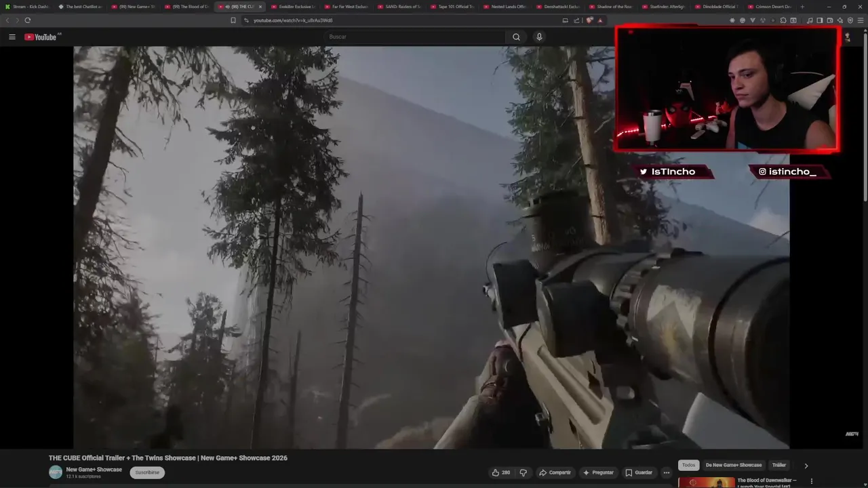Open site settings icon beside URL
The image size is (868, 488).
pos(246,20)
